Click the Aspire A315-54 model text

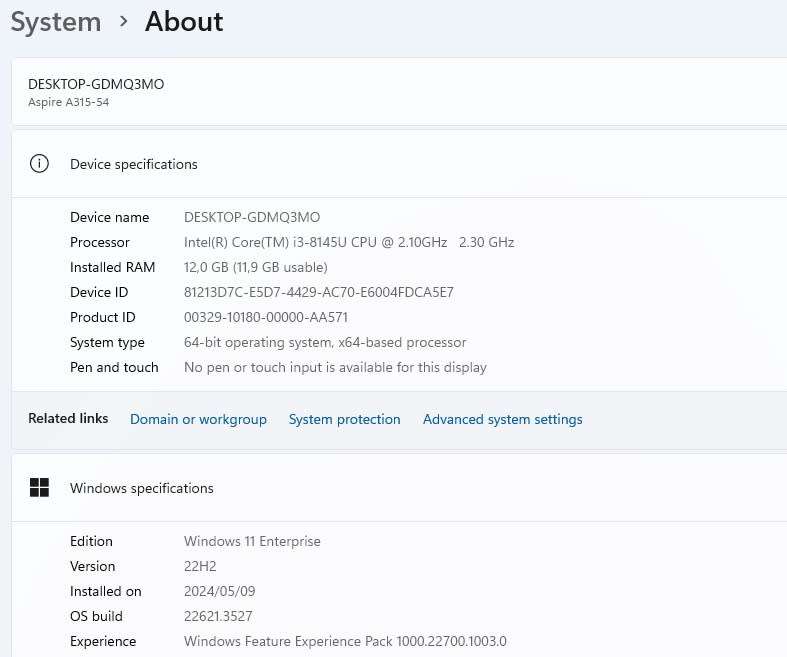click(68, 102)
